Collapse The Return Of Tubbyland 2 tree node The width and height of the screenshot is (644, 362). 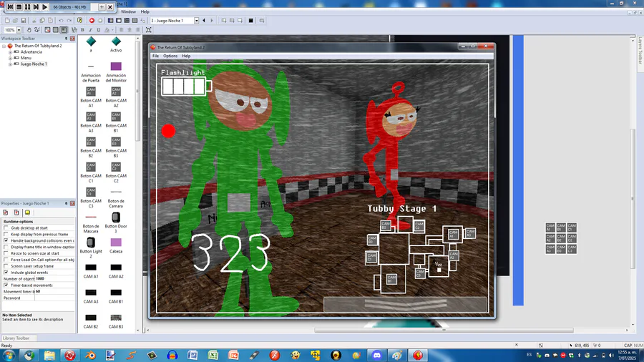click(x=4, y=46)
